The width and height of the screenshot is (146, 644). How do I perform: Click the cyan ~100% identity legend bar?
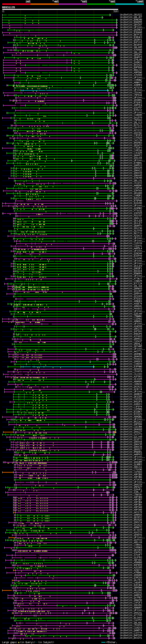pos(130,4)
